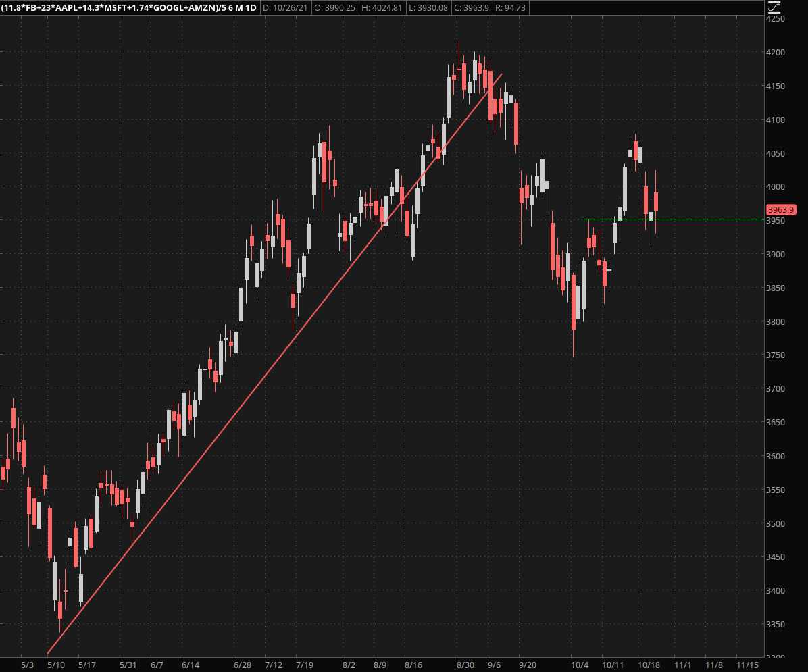Click the 10/18 date on time axis

coord(649,665)
